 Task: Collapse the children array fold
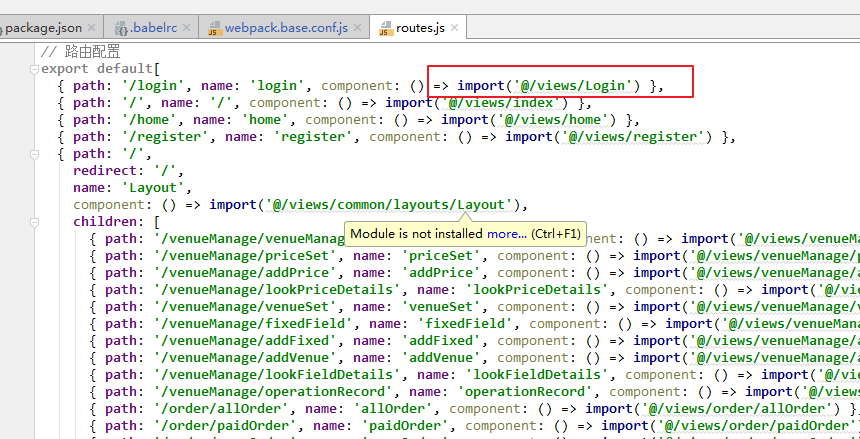[34, 223]
